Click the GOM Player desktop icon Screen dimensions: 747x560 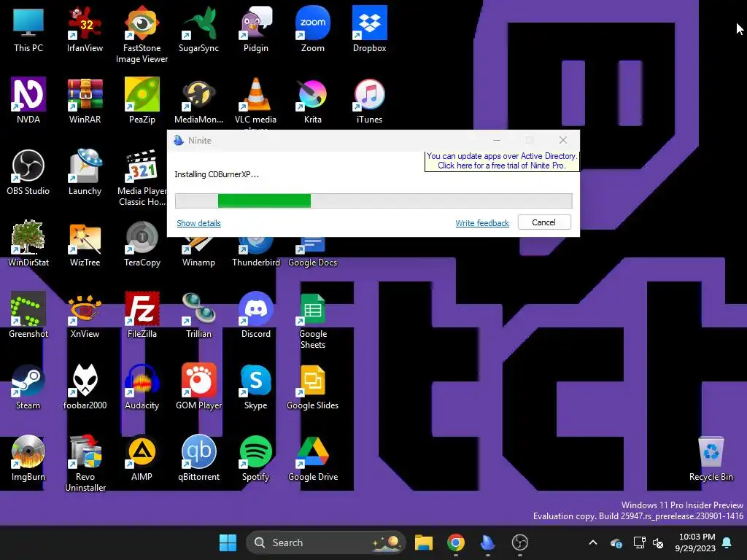[x=198, y=386]
